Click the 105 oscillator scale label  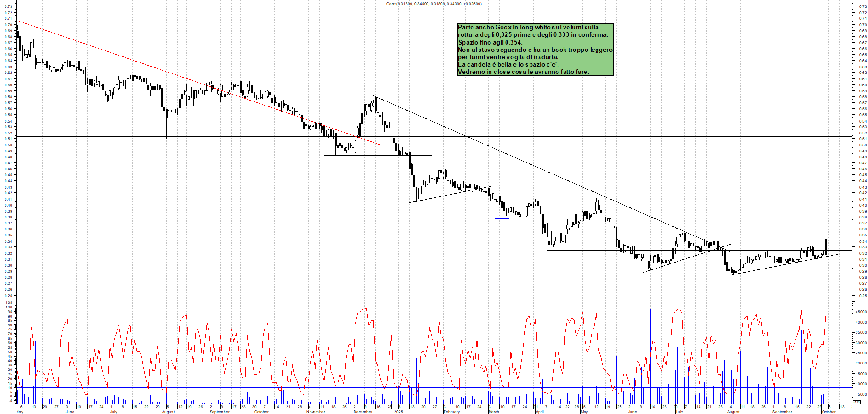(x=9, y=302)
